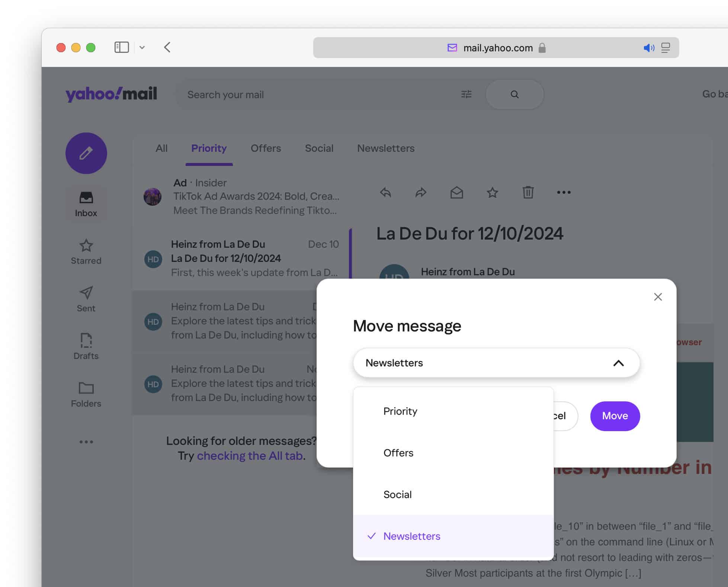Delete the message with trash icon
The width and height of the screenshot is (728, 587).
pos(528,192)
